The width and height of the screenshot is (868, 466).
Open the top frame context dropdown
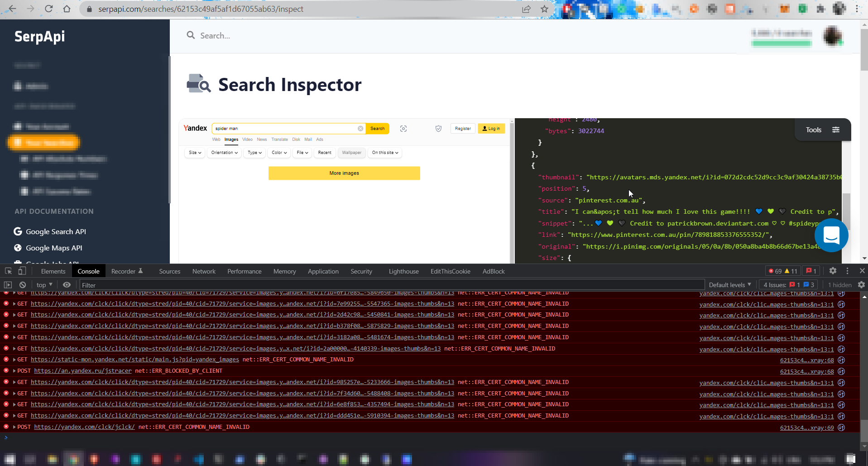pyautogui.click(x=43, y=284)
